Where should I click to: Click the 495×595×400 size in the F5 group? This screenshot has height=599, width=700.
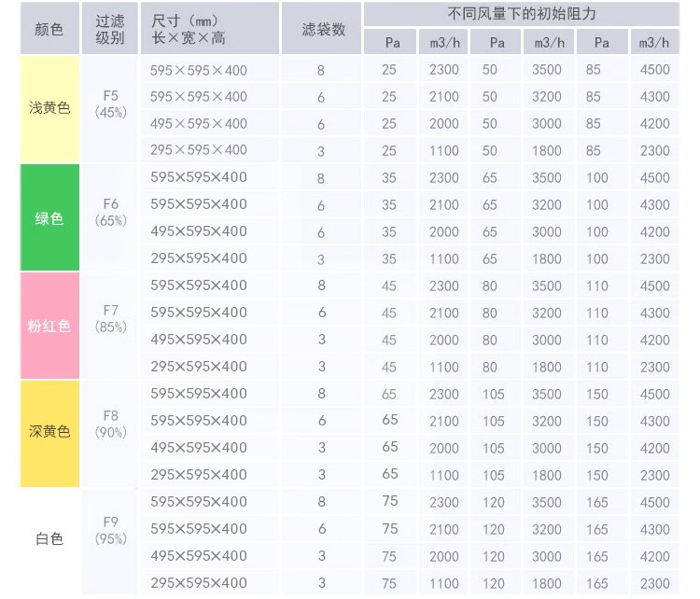199,124
